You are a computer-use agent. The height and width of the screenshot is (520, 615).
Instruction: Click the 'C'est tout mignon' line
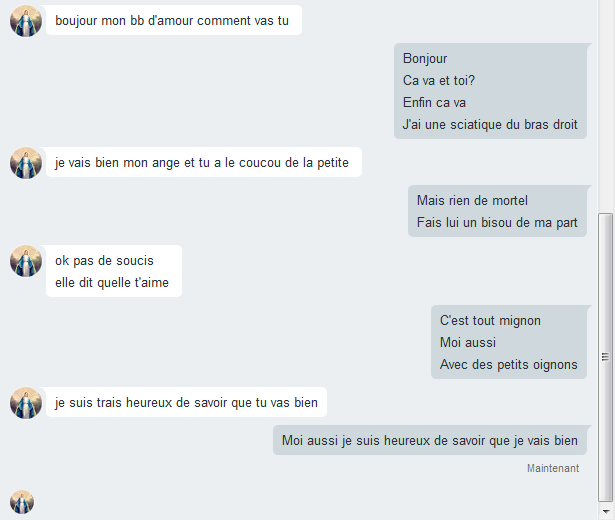click(x=490, y=320)
